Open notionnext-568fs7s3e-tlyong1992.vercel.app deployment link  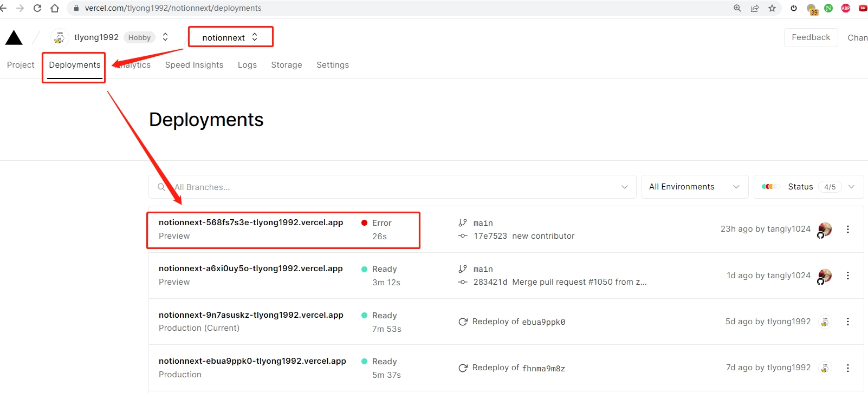tap(251, 222)
